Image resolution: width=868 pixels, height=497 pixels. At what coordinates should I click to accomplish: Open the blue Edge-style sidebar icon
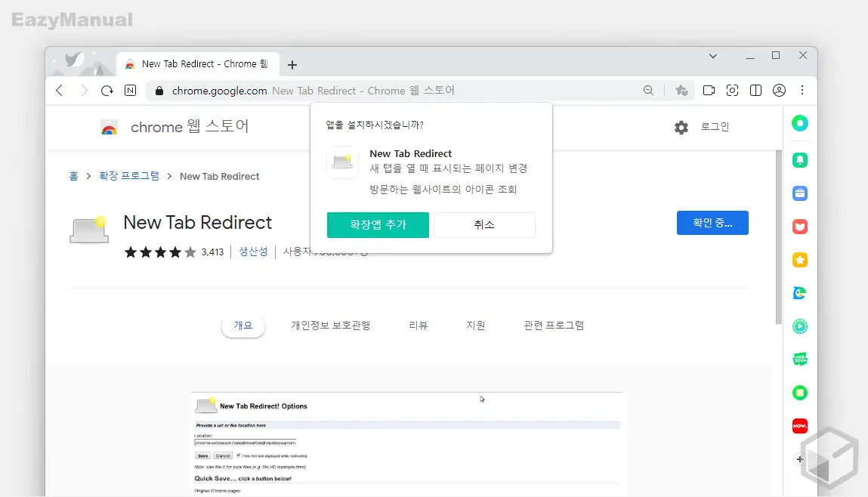799,293
